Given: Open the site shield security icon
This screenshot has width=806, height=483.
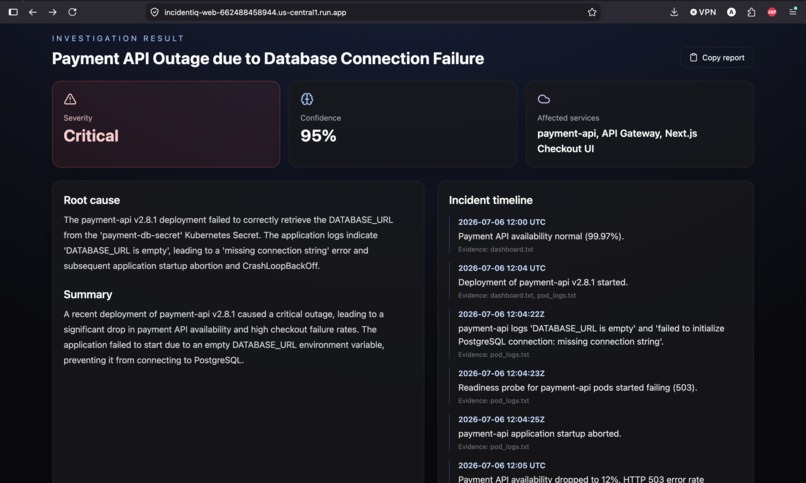Looking at the screenshot, I should 154,12.
